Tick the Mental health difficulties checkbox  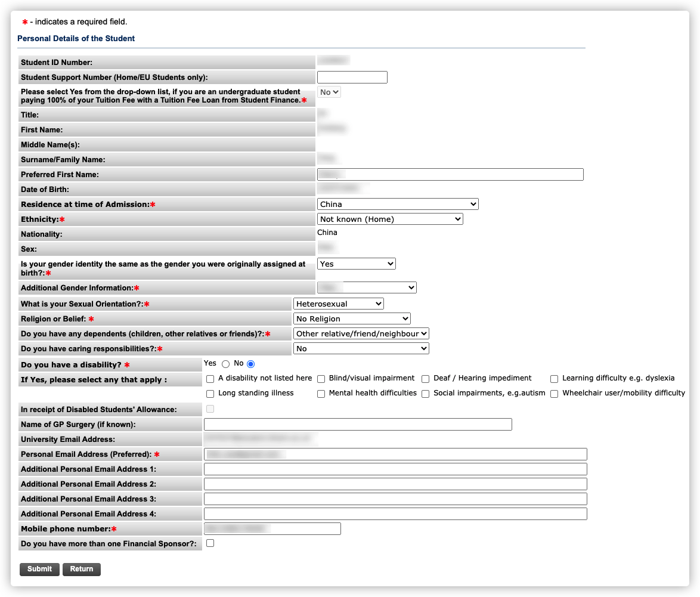321,394
